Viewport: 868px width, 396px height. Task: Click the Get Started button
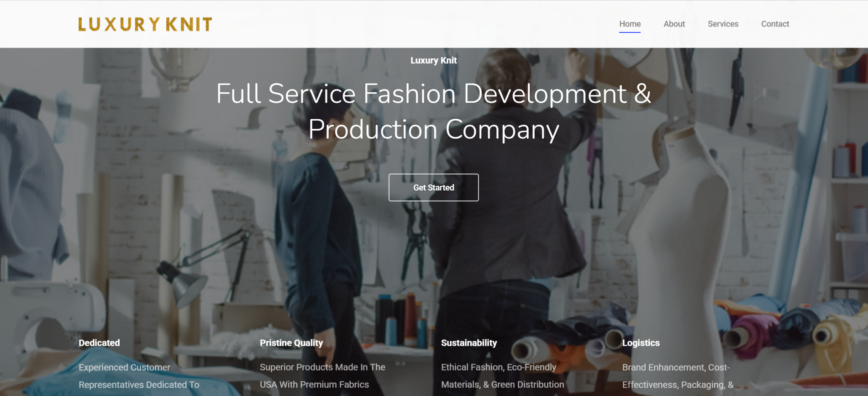[434, 187]
